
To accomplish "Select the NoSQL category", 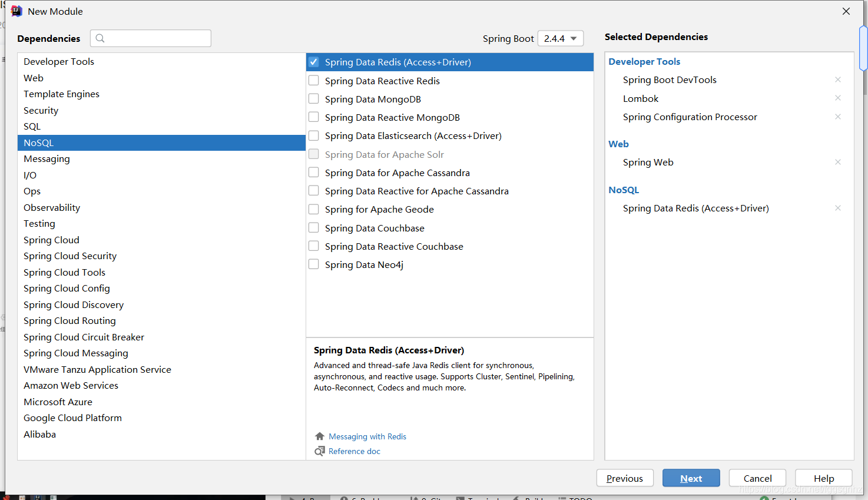I will [x=161, y=143].
